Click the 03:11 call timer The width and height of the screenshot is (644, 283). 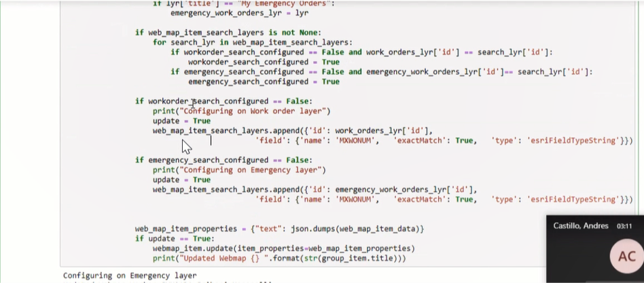point(624,226)
